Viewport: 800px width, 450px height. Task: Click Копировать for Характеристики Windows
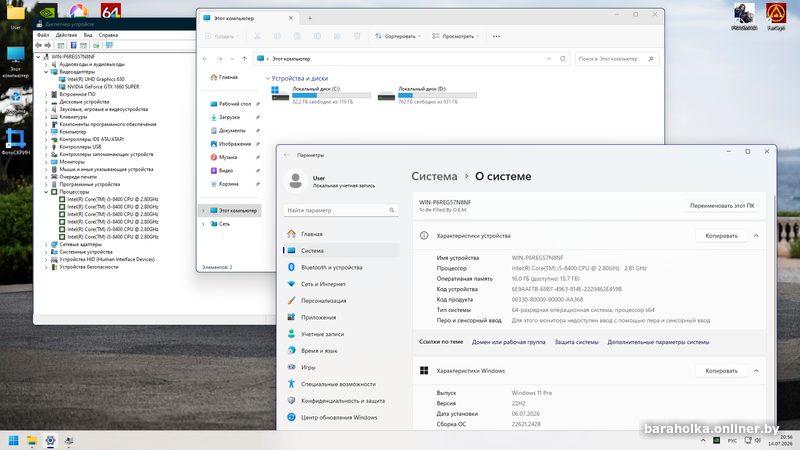point(721,371)
